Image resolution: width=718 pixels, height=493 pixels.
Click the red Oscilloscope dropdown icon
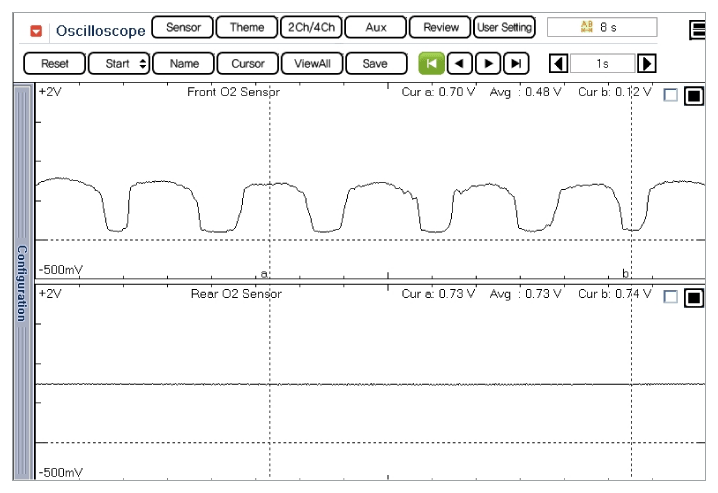(37, 30)
